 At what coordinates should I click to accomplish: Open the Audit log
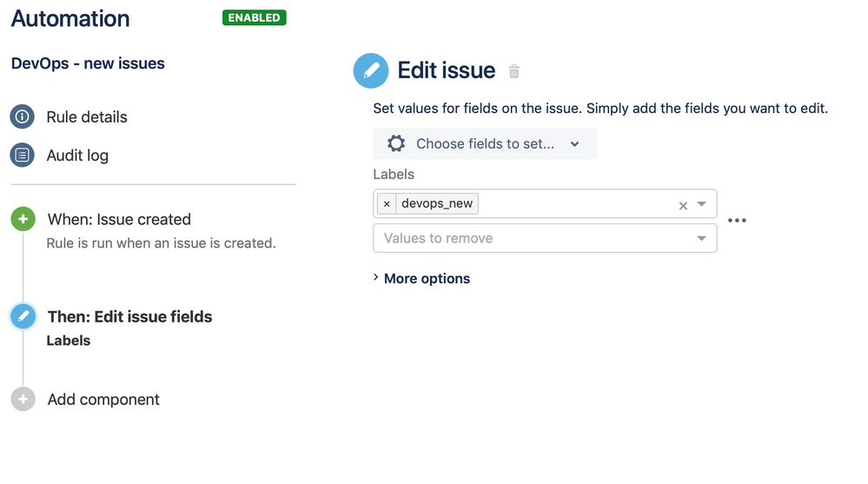click(x=77, y=156)
